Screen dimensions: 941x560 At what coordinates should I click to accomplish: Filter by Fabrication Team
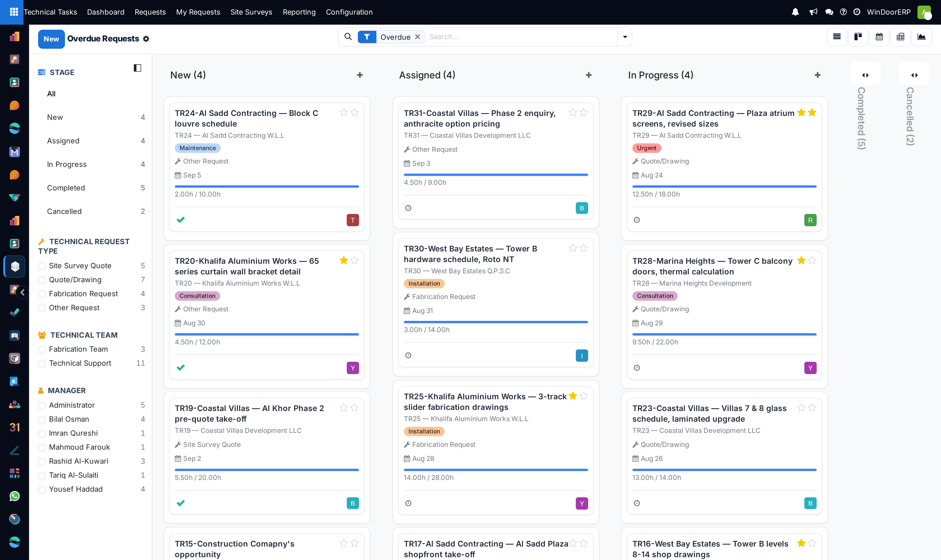42,349
